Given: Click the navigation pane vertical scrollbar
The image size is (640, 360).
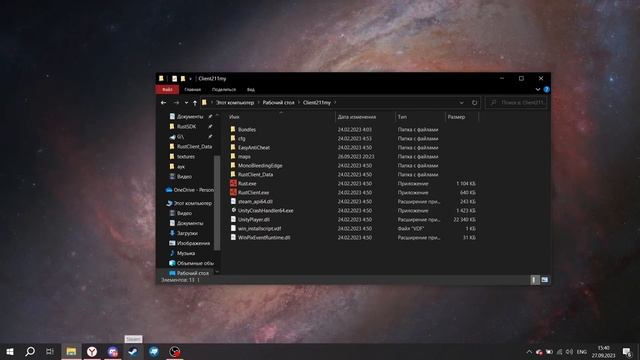Looking at the screenshot, I should 217,203.
